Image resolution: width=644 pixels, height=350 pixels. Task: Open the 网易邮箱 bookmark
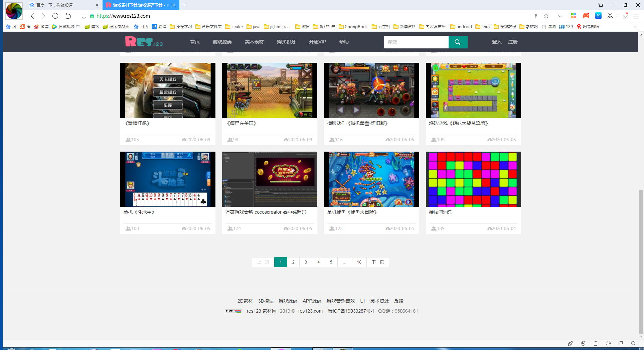588,27
